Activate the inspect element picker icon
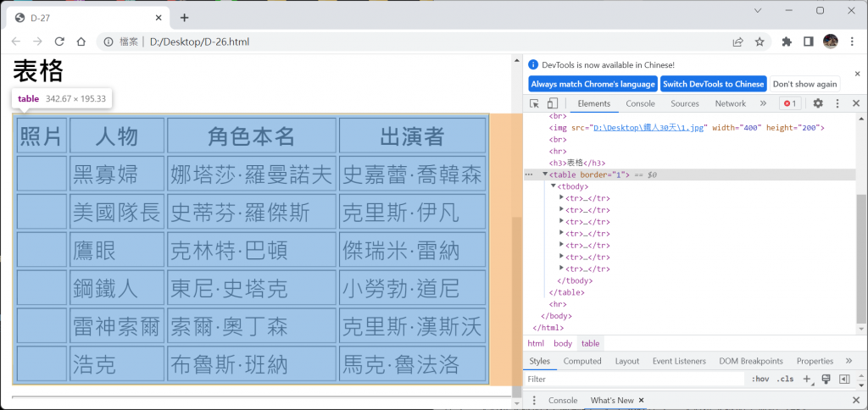The width and height of the screenshot is (868, 410). click(x=534, y=103)
